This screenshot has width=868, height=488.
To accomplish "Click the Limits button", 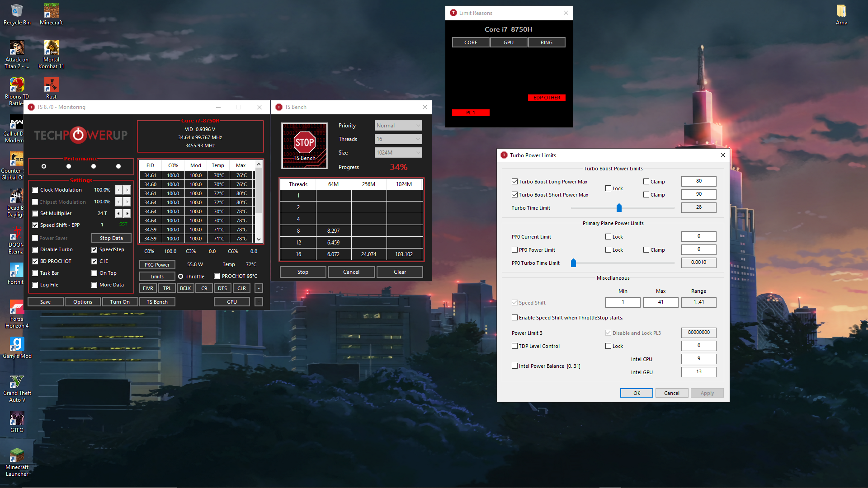I will coord(157,277).
